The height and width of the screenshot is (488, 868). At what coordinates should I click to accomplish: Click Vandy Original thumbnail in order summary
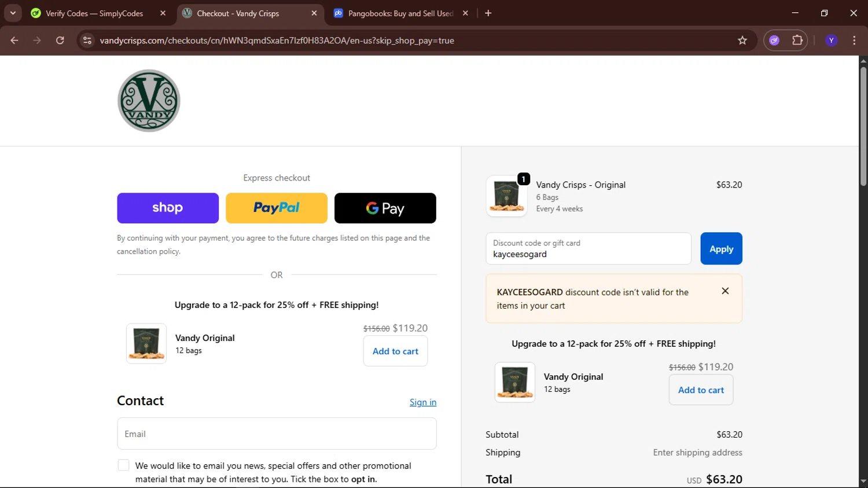(515, 382)
